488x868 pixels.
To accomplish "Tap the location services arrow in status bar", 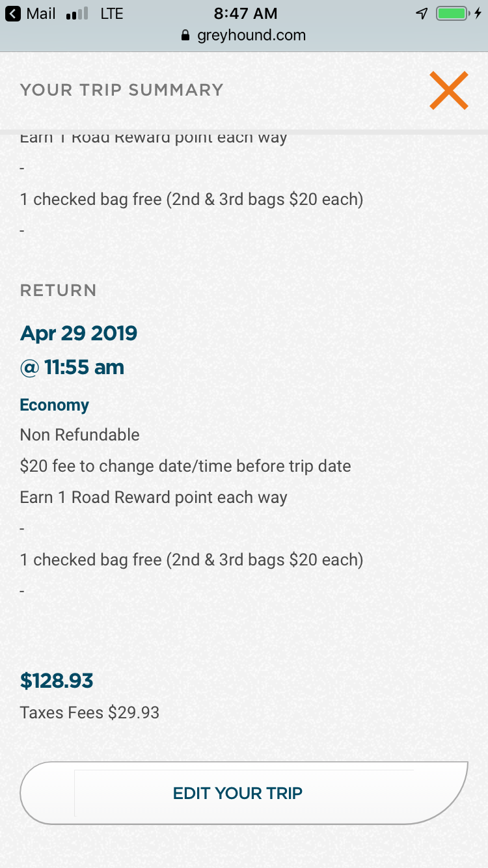I will (x=422, y=13).
